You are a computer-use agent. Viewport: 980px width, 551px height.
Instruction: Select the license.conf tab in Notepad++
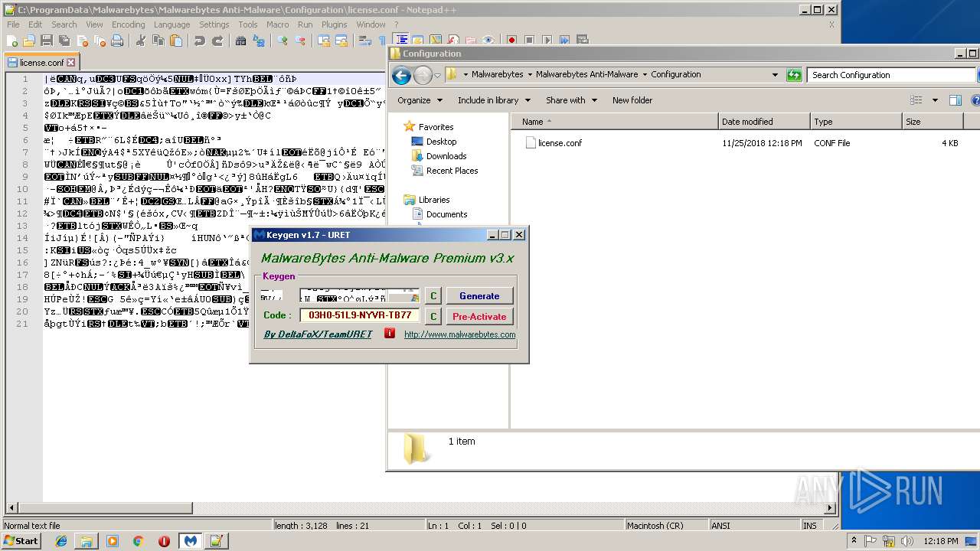click(x=41, y=63)
